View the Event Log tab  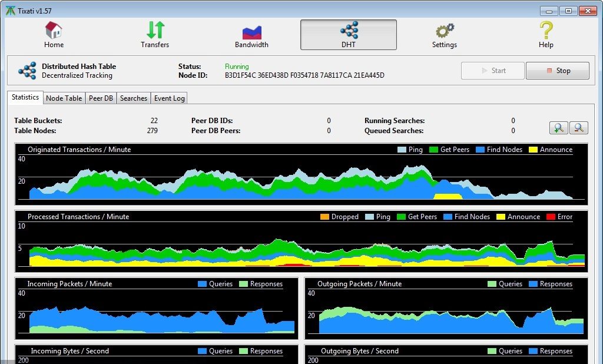[169, 98]
